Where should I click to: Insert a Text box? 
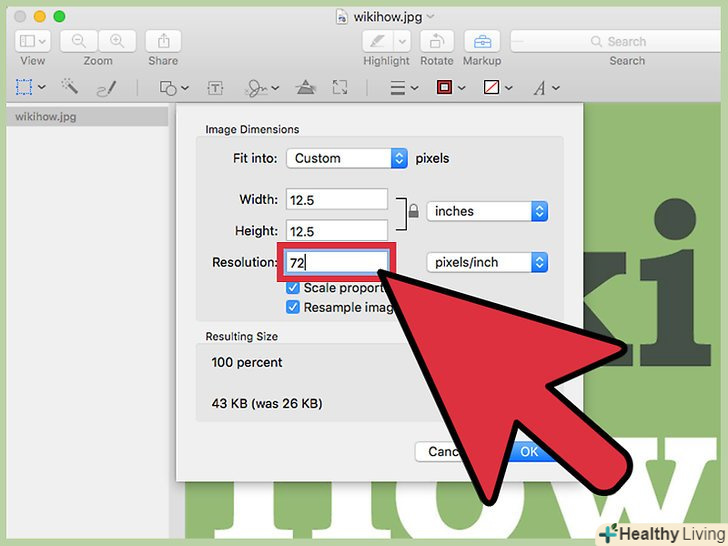pos(215,88)
